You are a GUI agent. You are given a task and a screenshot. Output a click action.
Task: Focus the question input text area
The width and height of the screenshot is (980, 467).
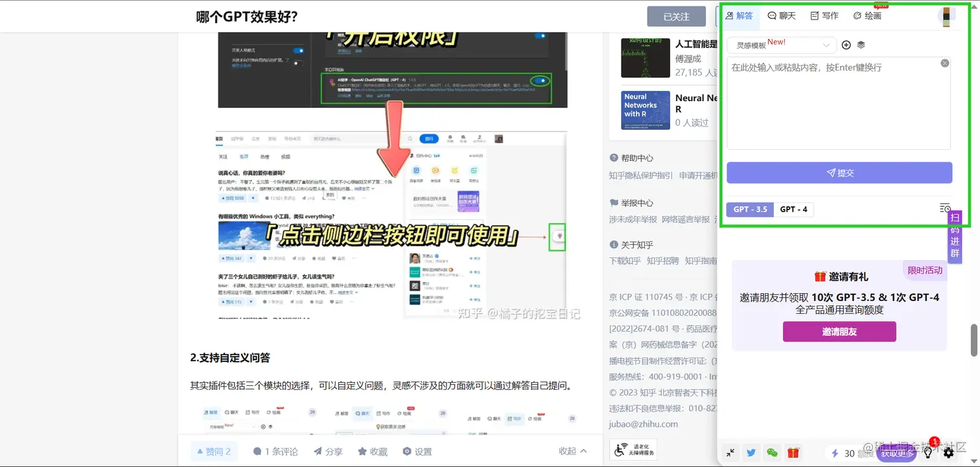(839, 104)
